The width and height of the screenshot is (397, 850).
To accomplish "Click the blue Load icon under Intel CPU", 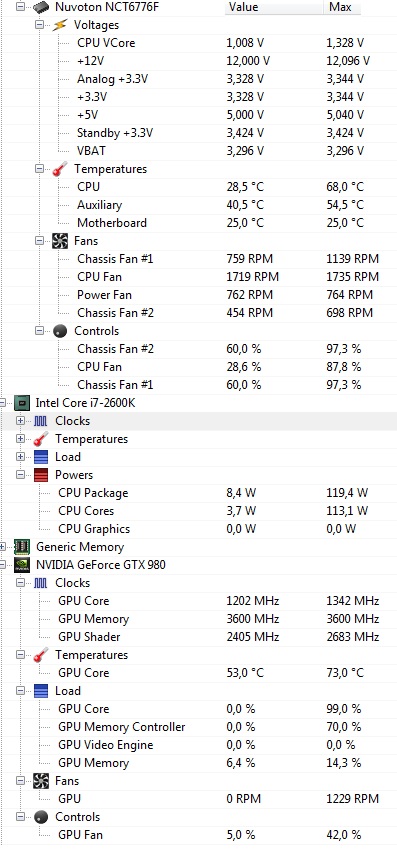I will point(41,457).
